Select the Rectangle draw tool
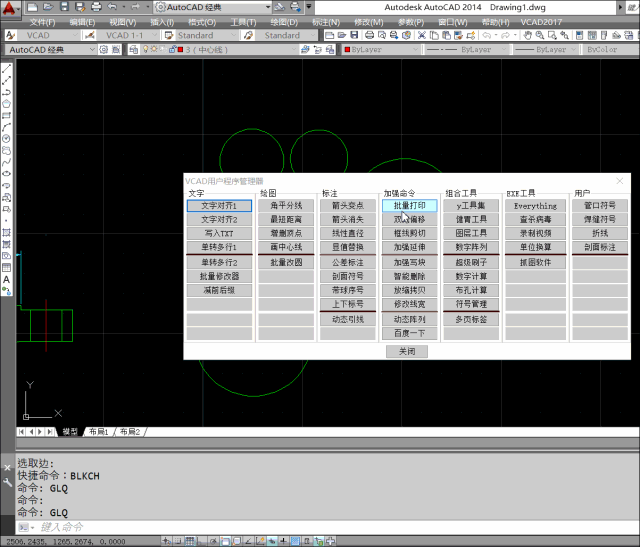Image resolution: width=640 pixels, height=547 pixels. point(7,115)
